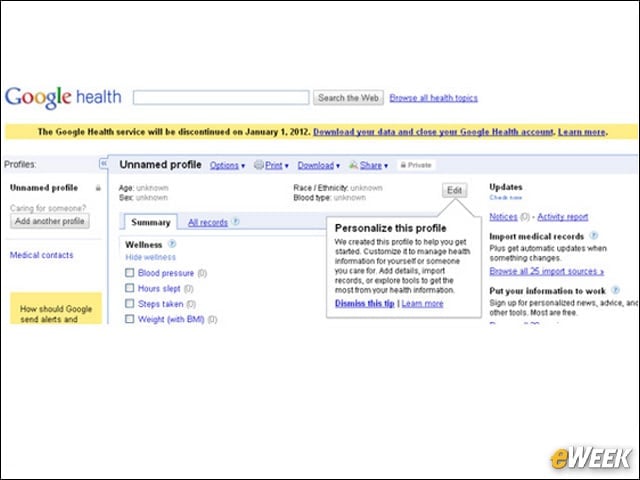
Task: Check the Blood pressure checkbox
Action: tap(129, 273)
